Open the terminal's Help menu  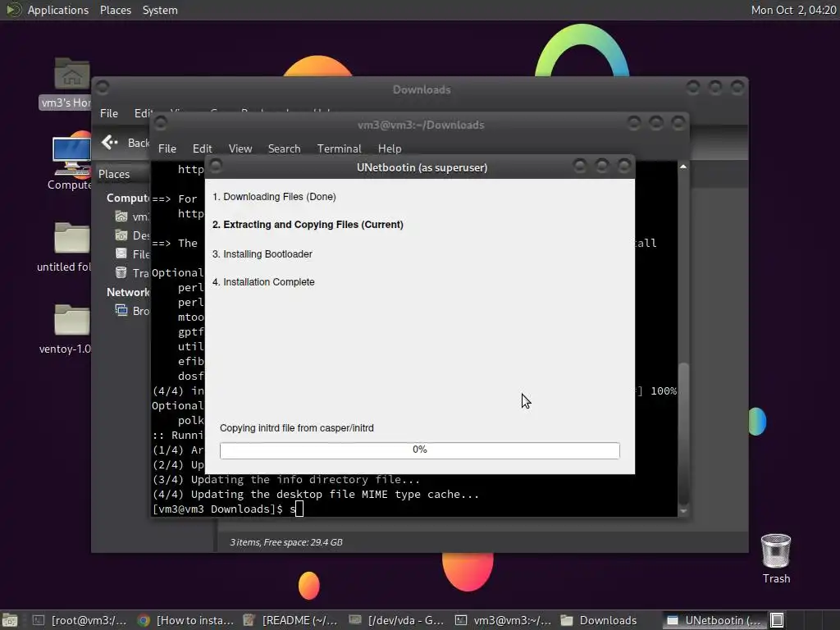(x=390, y=148)
